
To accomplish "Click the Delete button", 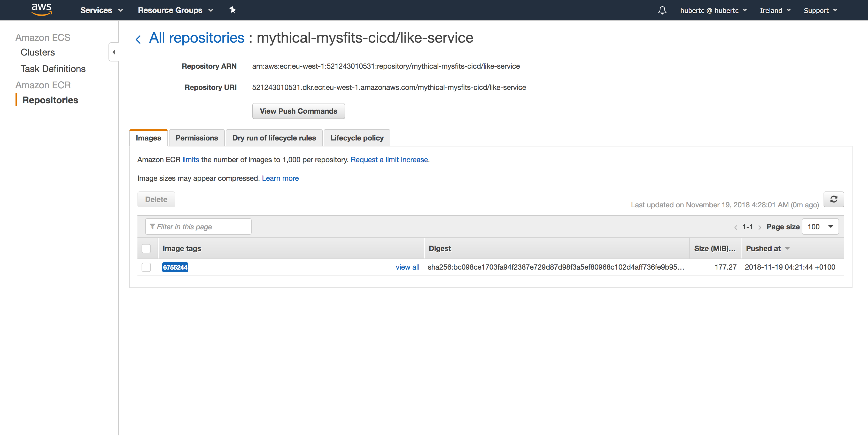I will click(x=156, y=199).
